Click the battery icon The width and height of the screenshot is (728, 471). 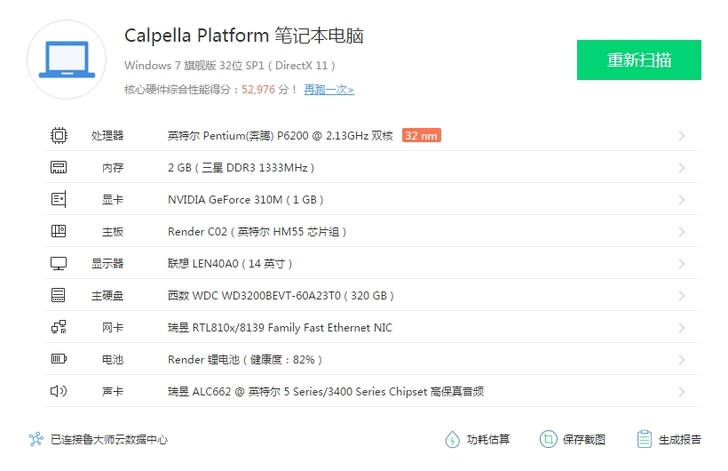(58, 359)
